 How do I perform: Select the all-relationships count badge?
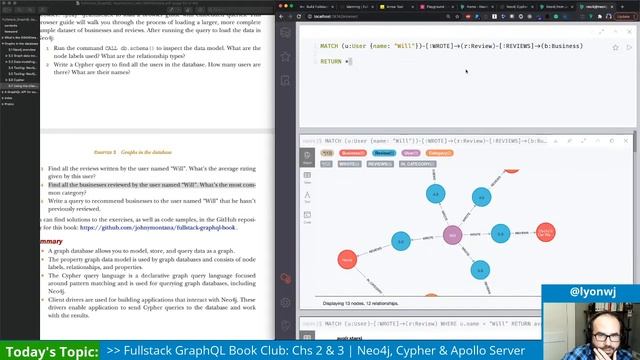(x=327, y=164)
